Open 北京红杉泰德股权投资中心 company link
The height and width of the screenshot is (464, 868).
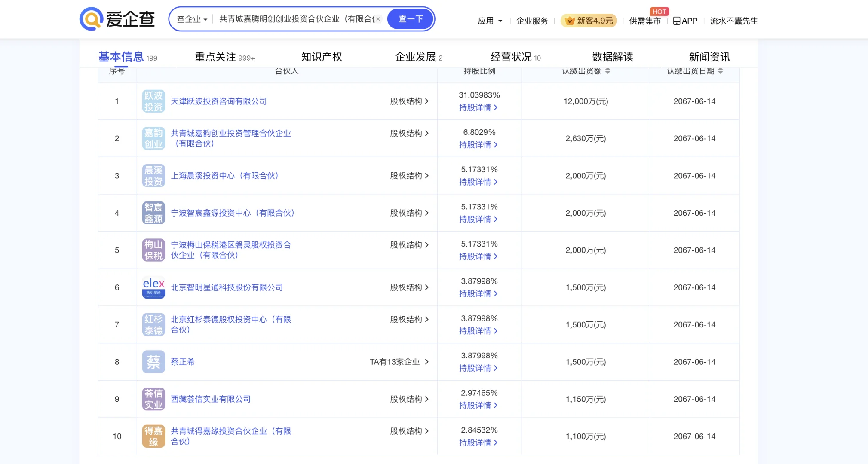[231, 325]
